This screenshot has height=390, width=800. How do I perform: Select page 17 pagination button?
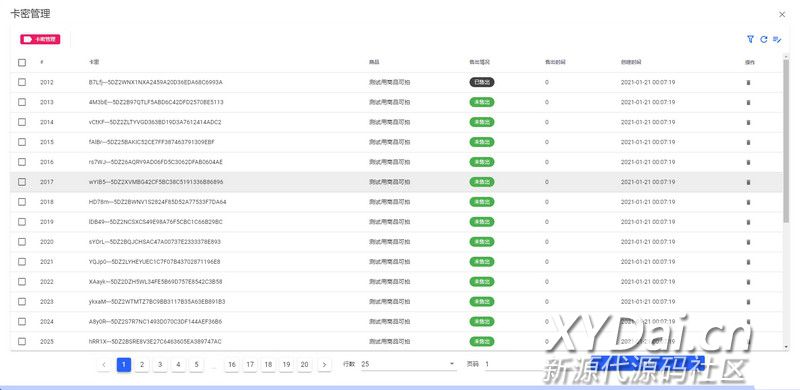(250, 364)
